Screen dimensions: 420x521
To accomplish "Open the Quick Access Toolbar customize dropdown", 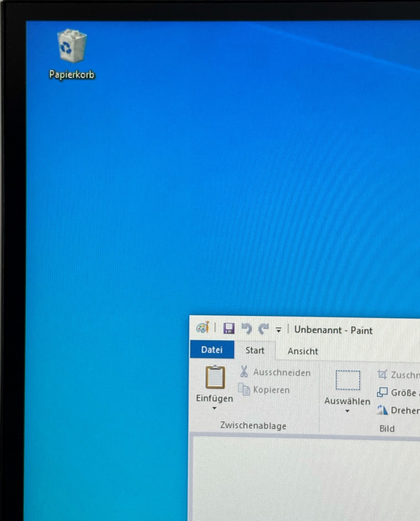I will (x=279, y=330).
